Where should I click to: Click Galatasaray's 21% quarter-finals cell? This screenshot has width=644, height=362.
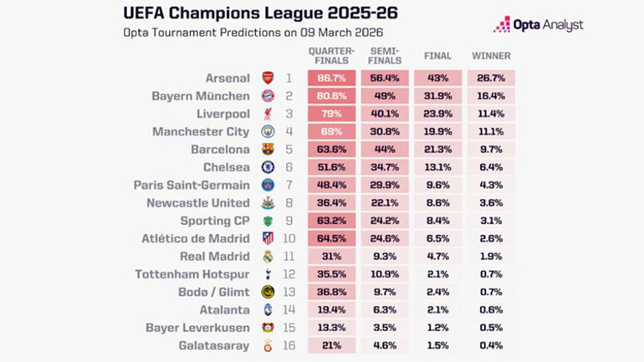pos(331,345)
